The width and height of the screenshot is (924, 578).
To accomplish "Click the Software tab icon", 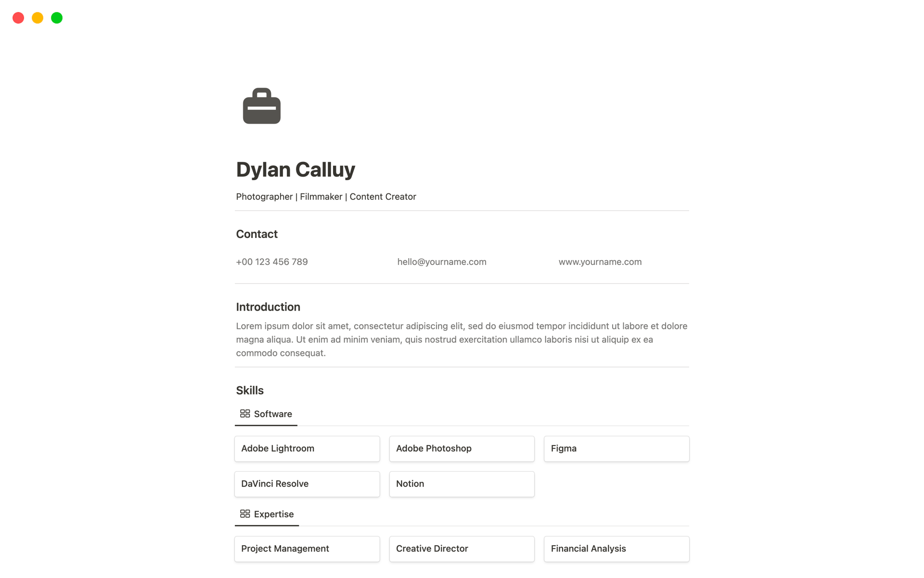I will click(x=245, y=414).
